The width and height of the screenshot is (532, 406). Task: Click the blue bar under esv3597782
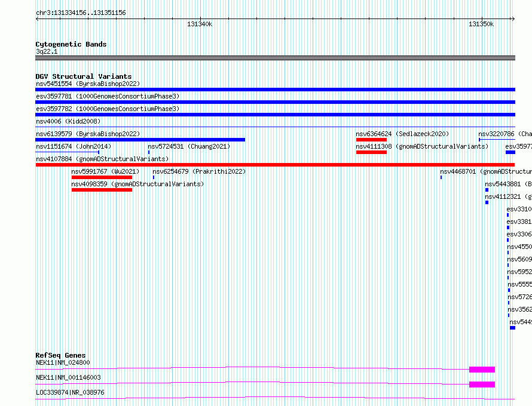coord(275,115)
